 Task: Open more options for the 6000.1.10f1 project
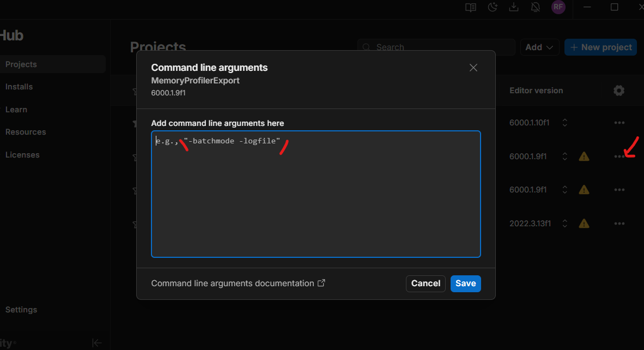pyautogui.click(x=619, y=123)
